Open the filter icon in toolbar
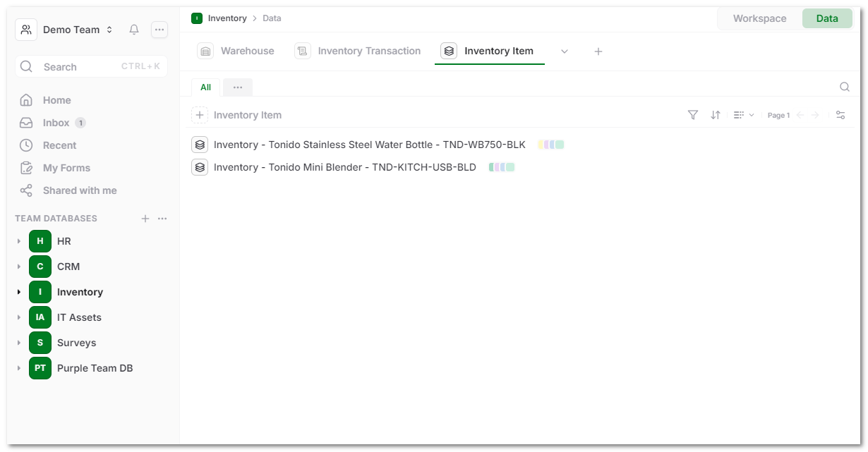Screen dimensions: 868x452 [x=693, y=115]
